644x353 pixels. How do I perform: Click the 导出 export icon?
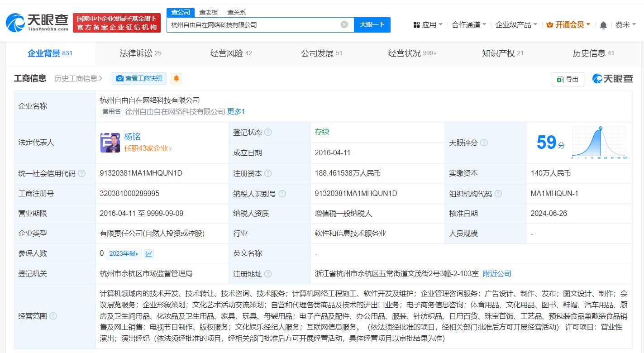[568, 79]
